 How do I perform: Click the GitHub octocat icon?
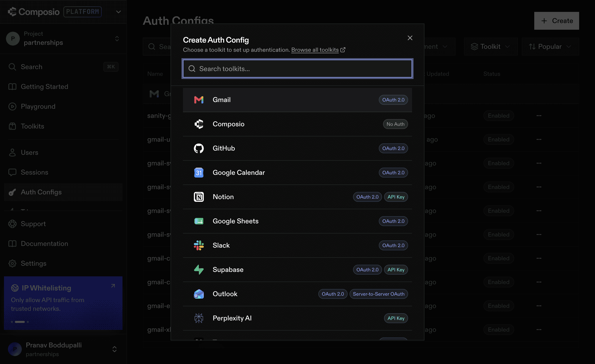pyautogui.click(x=199, y=148)
